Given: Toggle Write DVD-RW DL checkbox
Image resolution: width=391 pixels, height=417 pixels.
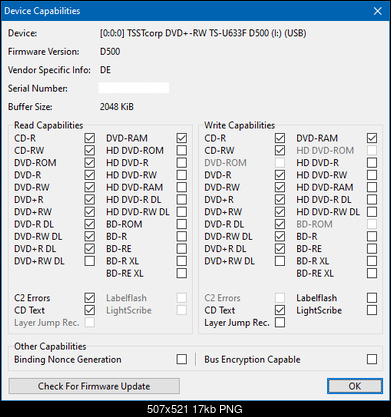Looking at the screenshot, I should (280, 236).
